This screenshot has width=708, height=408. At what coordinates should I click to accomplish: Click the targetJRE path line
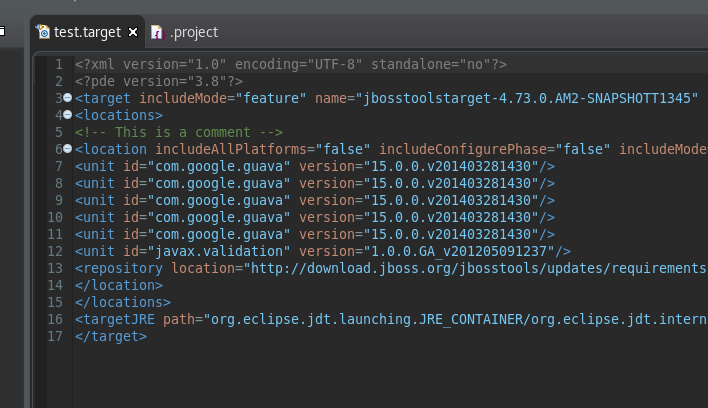(391, 320)
